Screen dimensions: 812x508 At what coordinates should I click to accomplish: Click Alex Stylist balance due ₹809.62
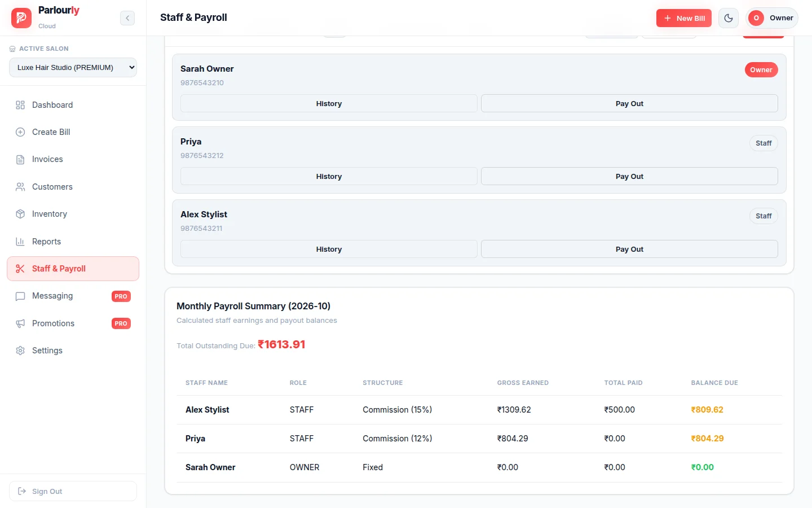[x=707, y=410]
